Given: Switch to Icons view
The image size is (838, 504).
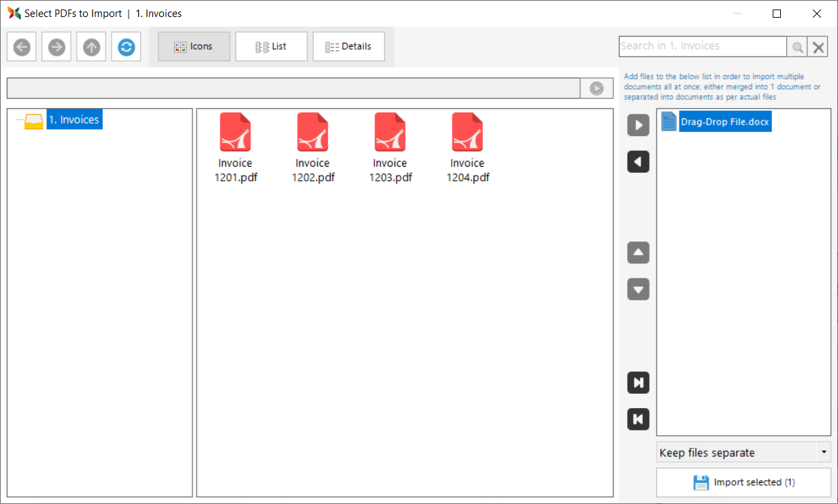Looking at the screenshot, I should (x=194, y=47).
